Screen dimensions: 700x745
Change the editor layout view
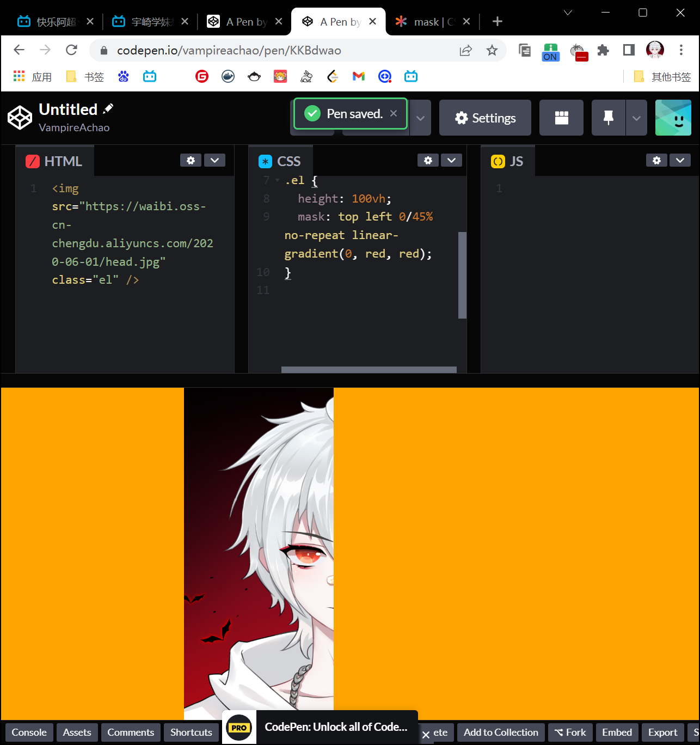click(x=561, y=118)
